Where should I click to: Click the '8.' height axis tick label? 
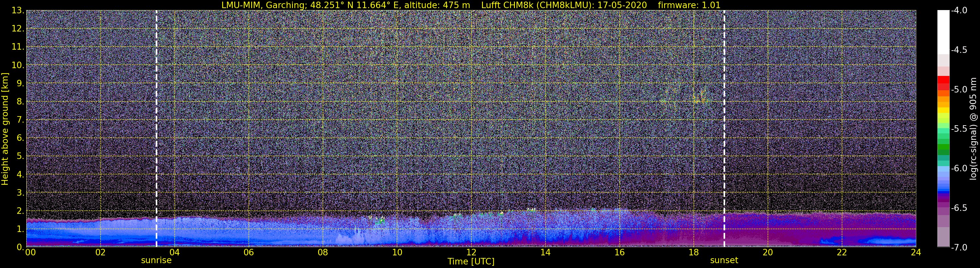[20, 102]
